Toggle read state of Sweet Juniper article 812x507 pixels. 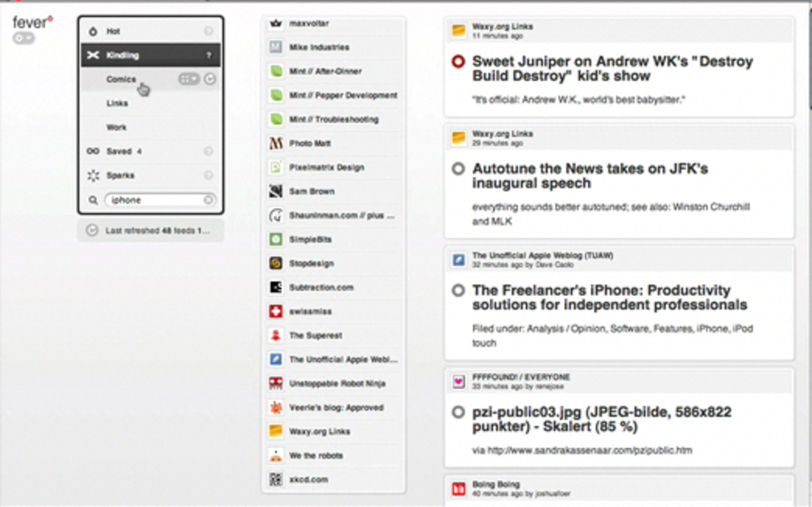(458, 62)
